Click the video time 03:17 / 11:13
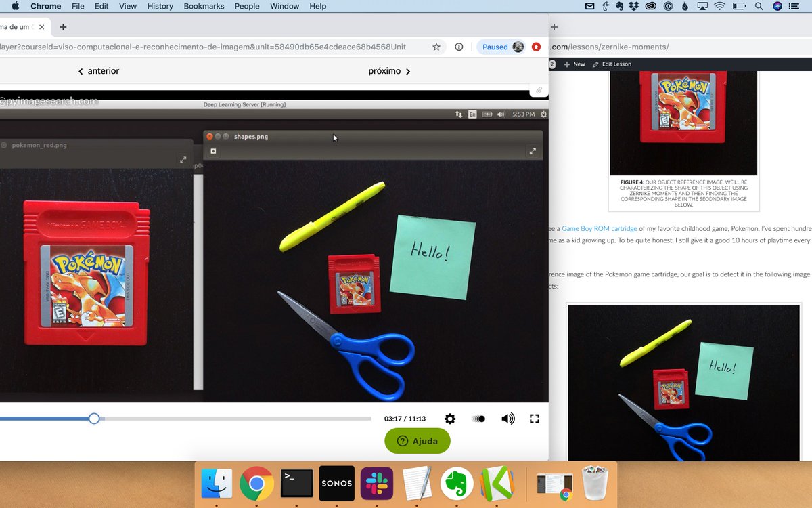The image size is (812, 508). tap(405, 419)
